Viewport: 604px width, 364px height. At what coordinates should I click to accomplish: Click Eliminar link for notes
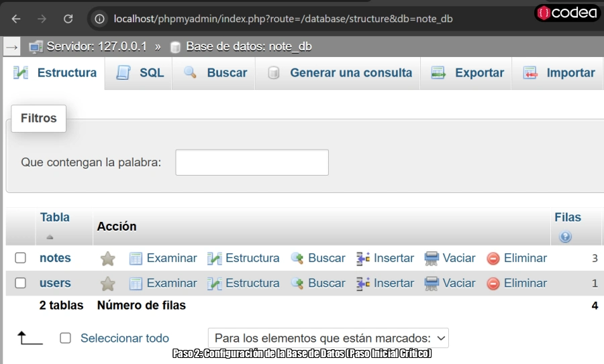coord(525,258)
